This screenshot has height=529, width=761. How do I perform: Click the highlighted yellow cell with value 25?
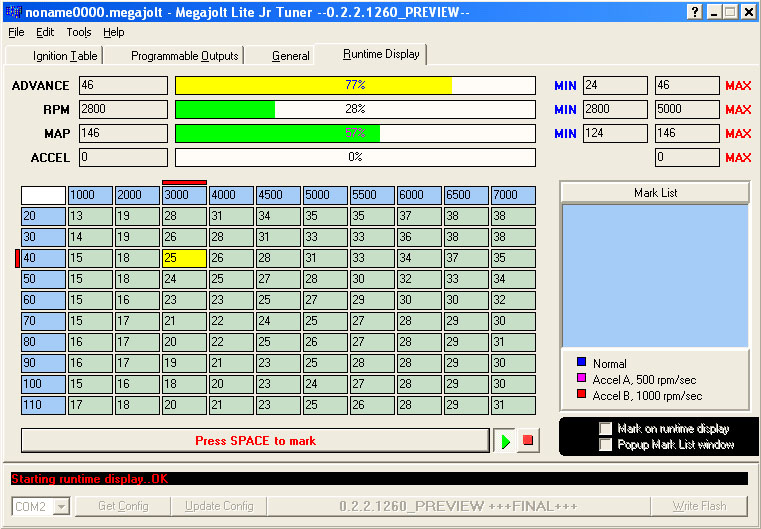(x=184, y=258)
